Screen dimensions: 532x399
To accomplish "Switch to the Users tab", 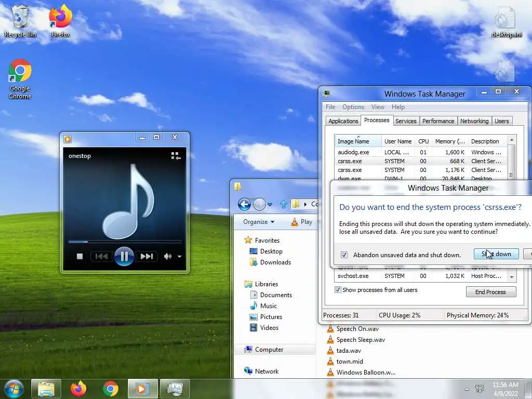I will coord(501,121).
